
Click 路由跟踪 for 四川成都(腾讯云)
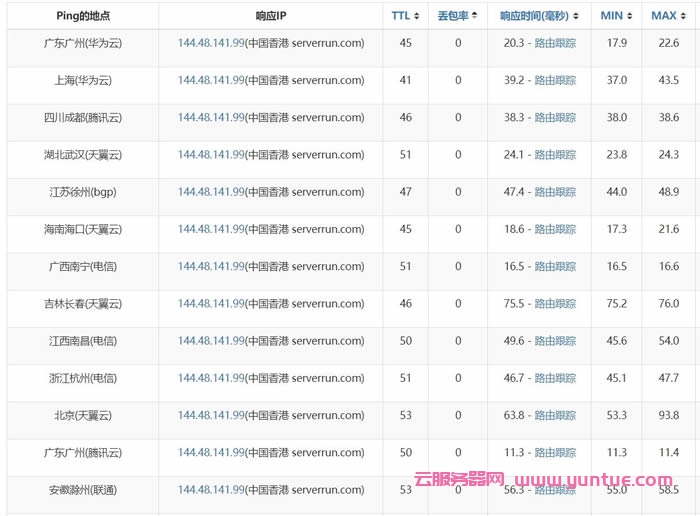[x=555, y=118]
